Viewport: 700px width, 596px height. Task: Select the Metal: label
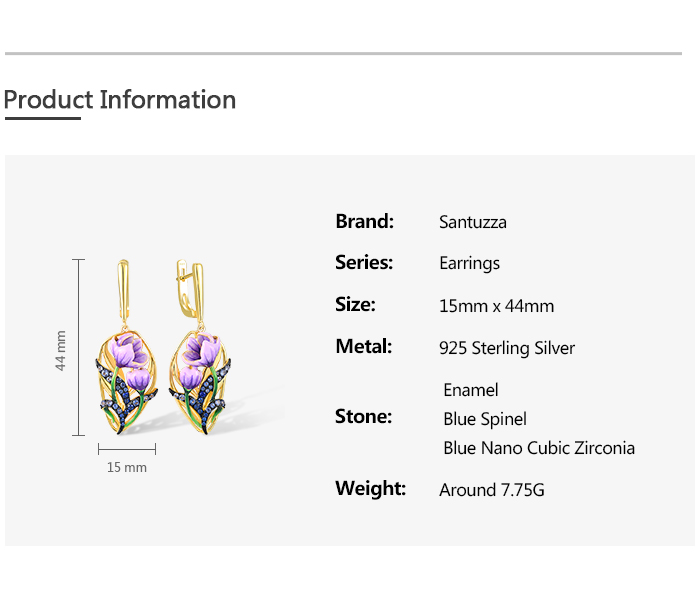click(x=363, y=346)
